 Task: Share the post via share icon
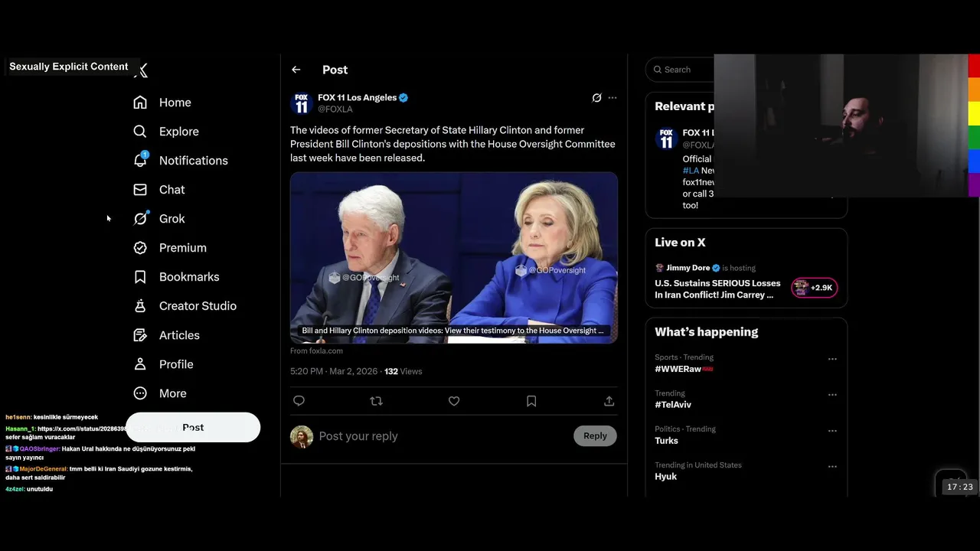click(x=609, y=401)
